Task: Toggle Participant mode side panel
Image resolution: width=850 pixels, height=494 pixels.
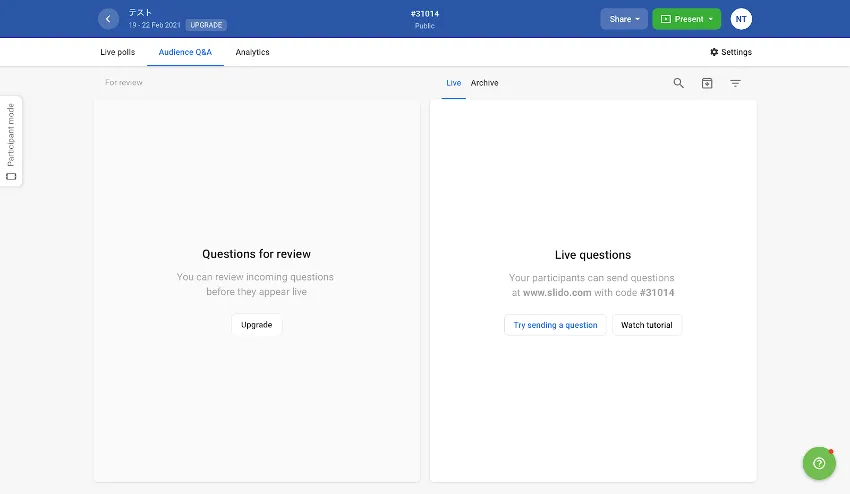Action: (x=11, y=141)
